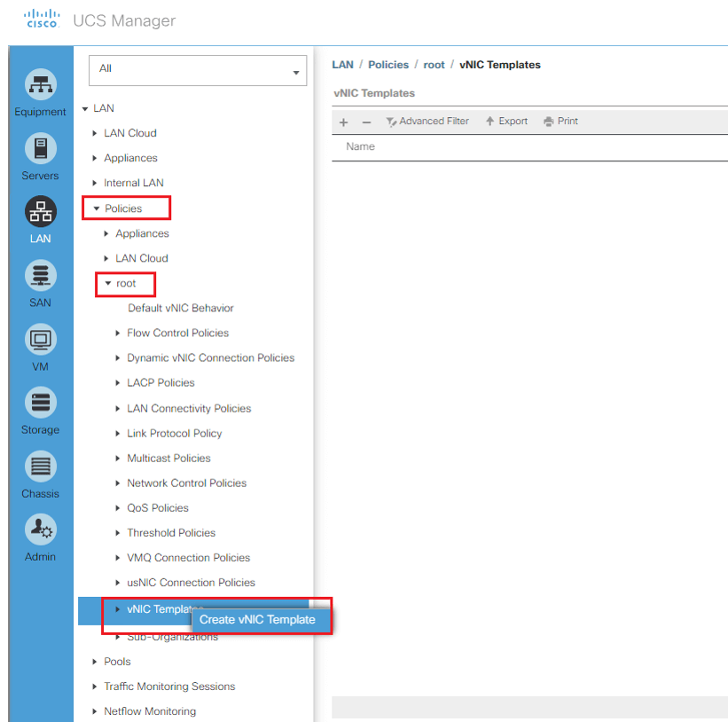This screenshot has height=722, width=728.
Task: Click the Print button label
Action: point(568,122)
